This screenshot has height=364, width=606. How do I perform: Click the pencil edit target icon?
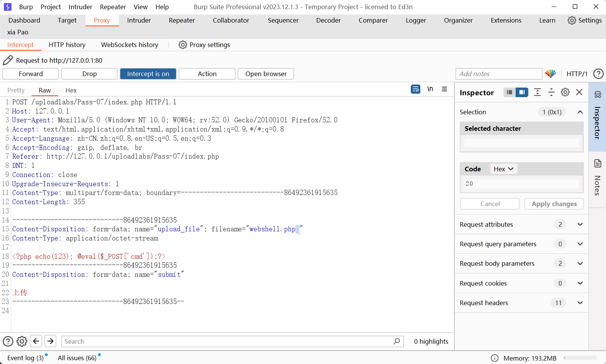[x=8, y=60]
